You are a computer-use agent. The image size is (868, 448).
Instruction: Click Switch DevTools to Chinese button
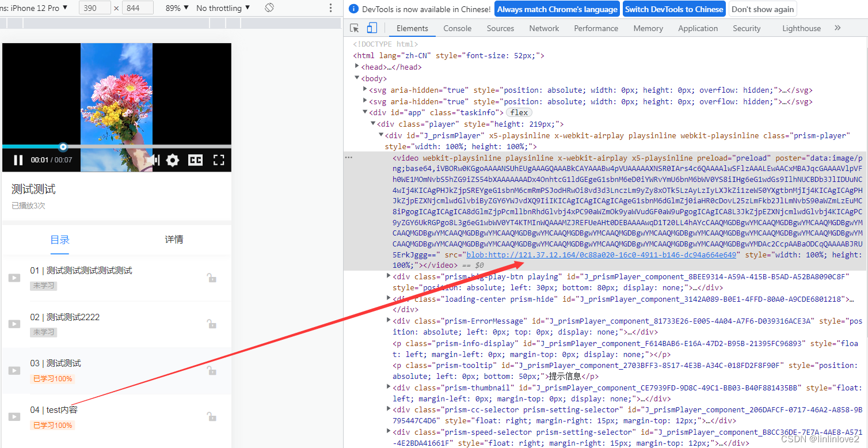click(674, 9)
